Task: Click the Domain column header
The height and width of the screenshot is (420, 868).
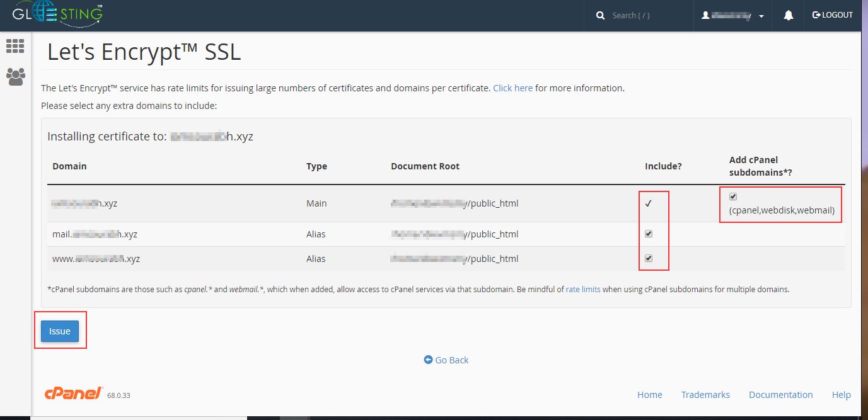Action: pyautogui.click(x=69, y=166)
